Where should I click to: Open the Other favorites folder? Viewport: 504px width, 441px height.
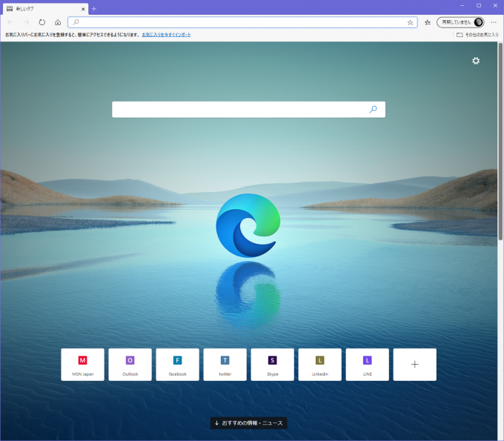(477, 35)
